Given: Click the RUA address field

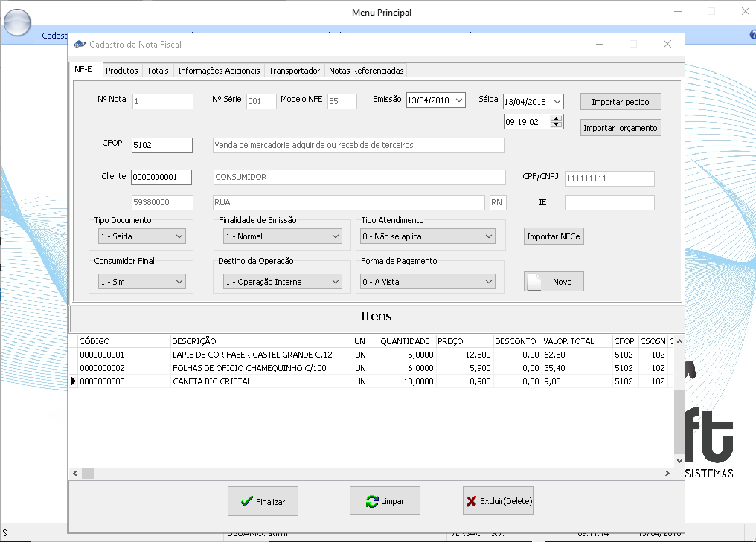Looking at the screenshot, I should (348, 202).
